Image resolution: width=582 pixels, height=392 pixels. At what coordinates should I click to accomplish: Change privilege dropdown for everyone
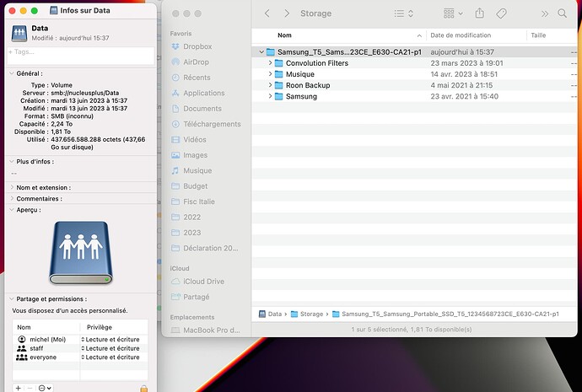point(110,357)
